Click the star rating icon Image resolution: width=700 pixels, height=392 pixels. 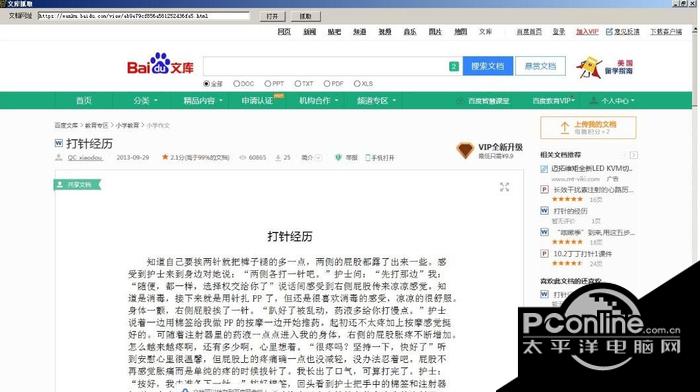[x=165, y=157]
